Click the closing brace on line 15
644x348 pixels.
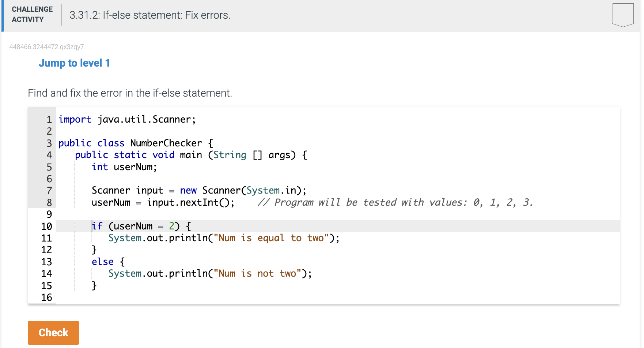(94, 285)
